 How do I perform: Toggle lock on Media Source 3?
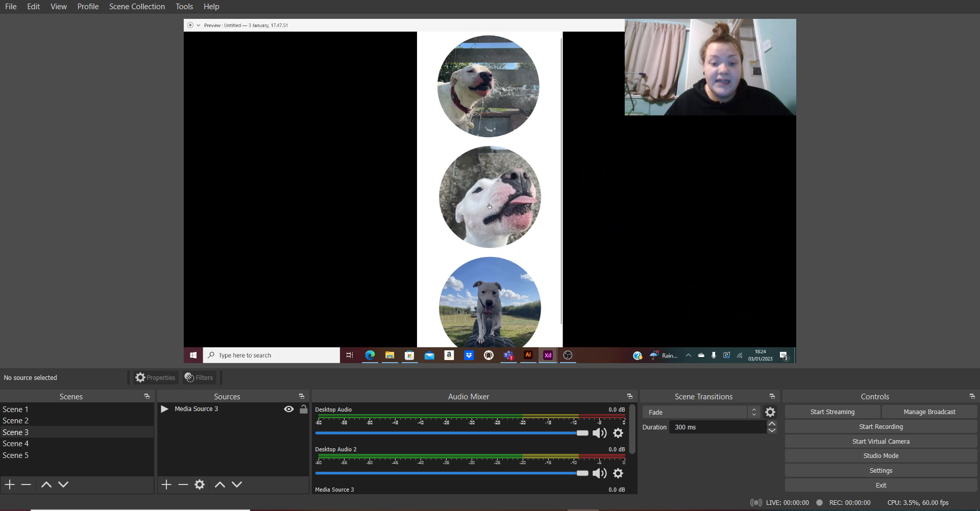pyautogui.click(x=304, y=409)
